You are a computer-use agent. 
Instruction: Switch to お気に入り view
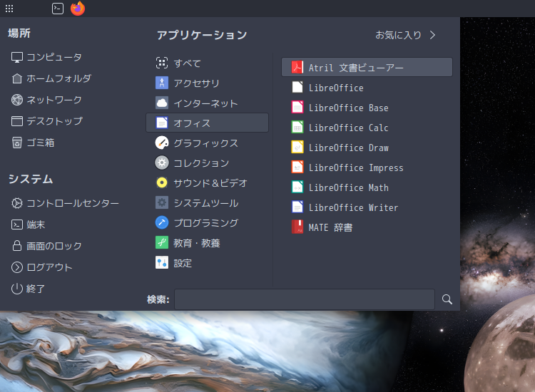point(405,35)
